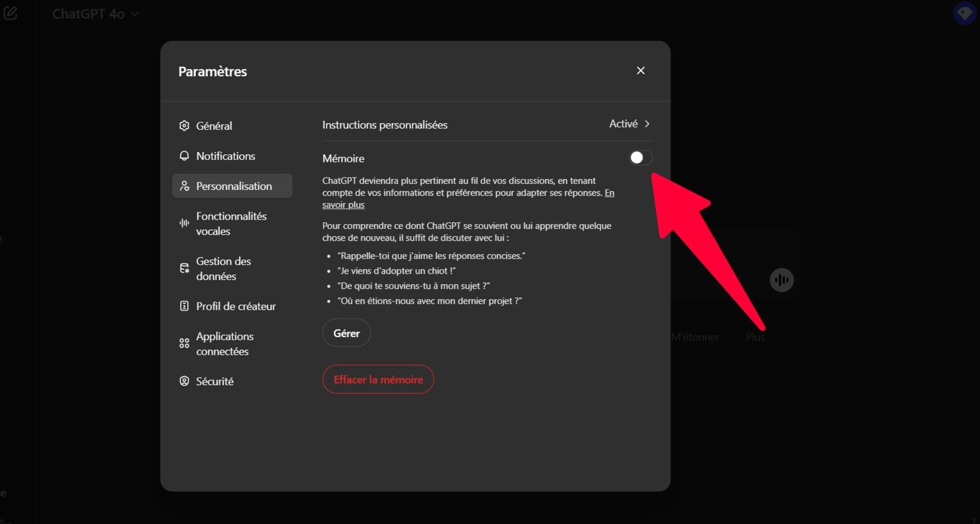Click the Sécurité shield icon
Image resolution: width=980 pixels, height=524 pixels.
[184, 381]
